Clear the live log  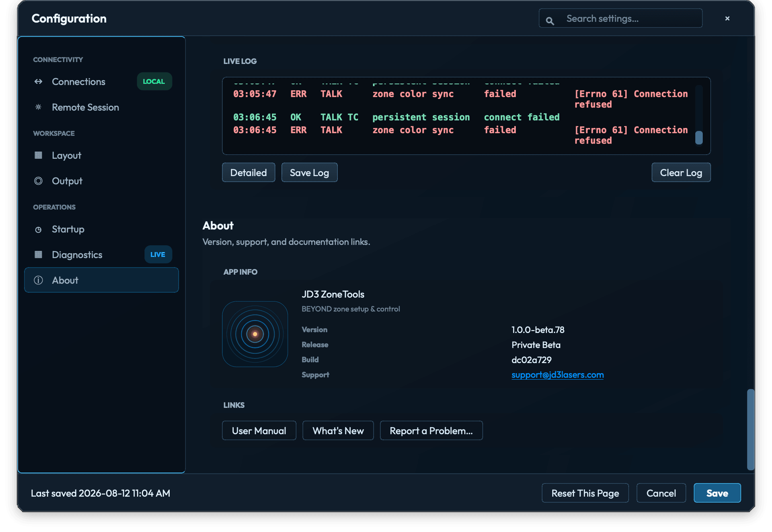[x=681, y=173]
